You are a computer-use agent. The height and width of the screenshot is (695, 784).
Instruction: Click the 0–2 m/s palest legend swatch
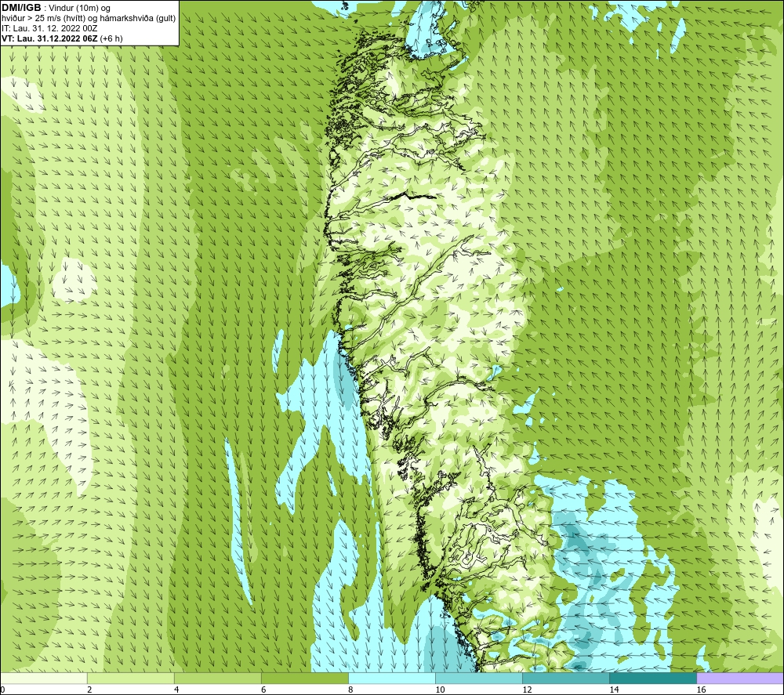point(43,678)
